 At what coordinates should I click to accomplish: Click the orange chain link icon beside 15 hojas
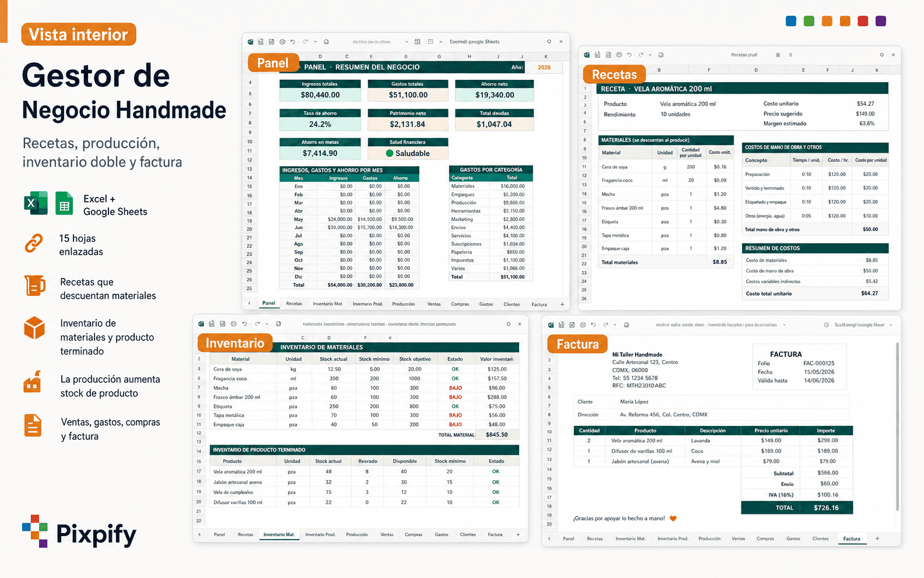34,243
